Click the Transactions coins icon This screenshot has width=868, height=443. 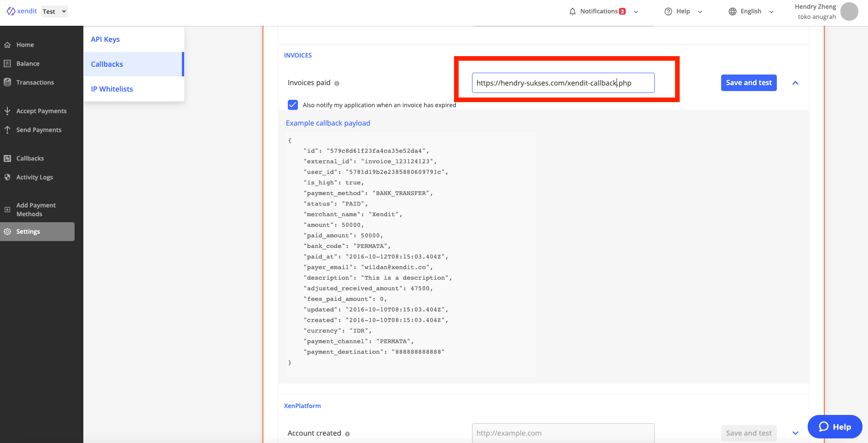click(x=7, y=82)
